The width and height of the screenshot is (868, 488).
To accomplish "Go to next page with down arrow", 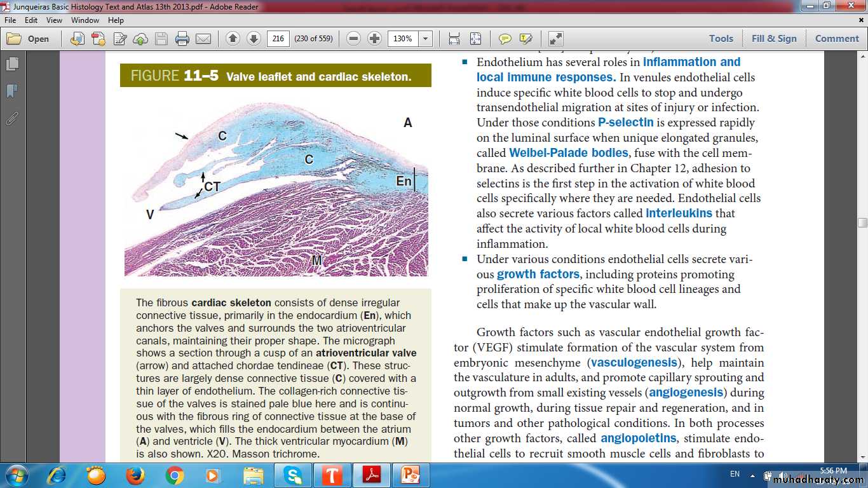I will 254,39.
